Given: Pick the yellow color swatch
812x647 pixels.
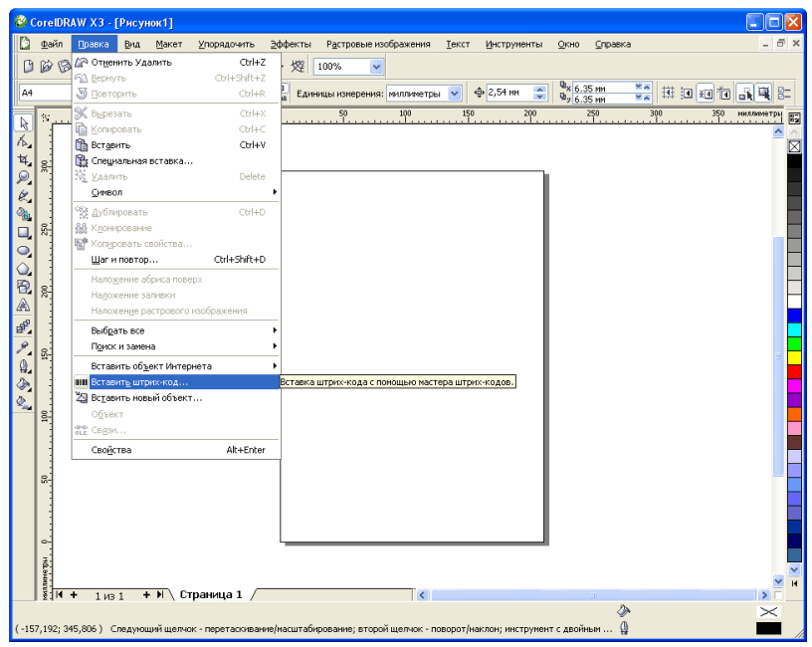Looking at the screenshot, I should [794, 357].
